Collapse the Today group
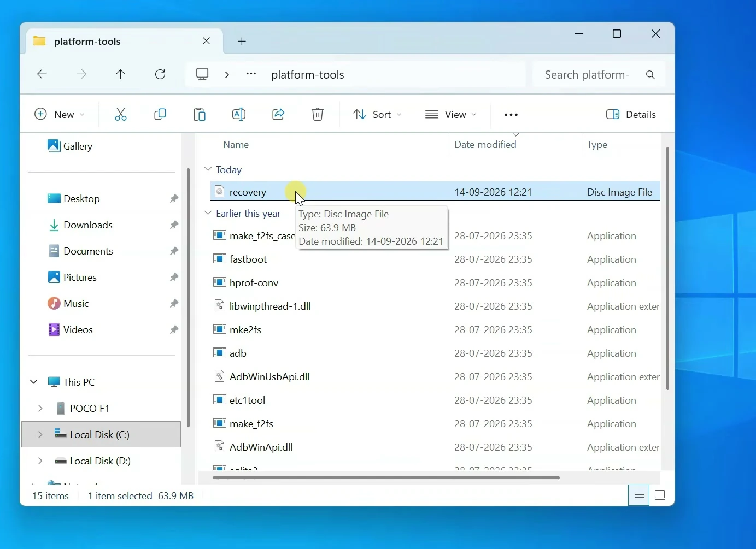 (x=208, y=169)
